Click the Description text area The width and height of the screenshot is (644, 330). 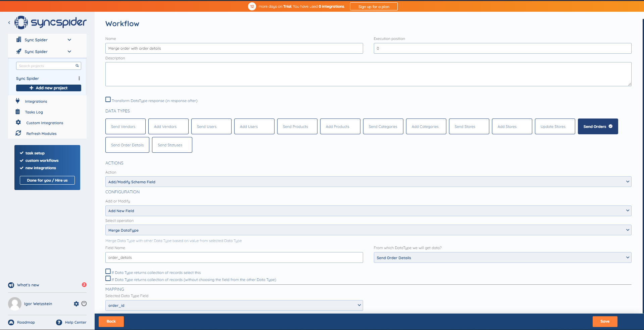(368, 74)
